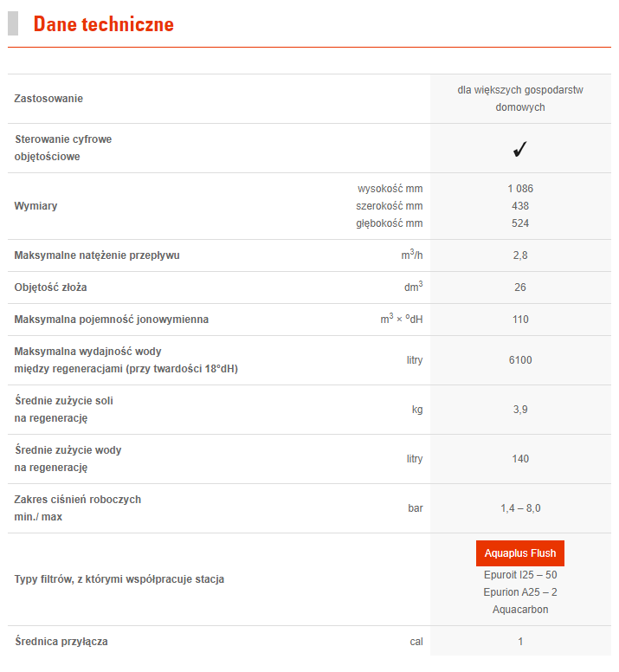This screenshot has width=619, height=672.
Task: Click the pressure range 1,4 – 8,0
Action: click(x=519, y=508)
